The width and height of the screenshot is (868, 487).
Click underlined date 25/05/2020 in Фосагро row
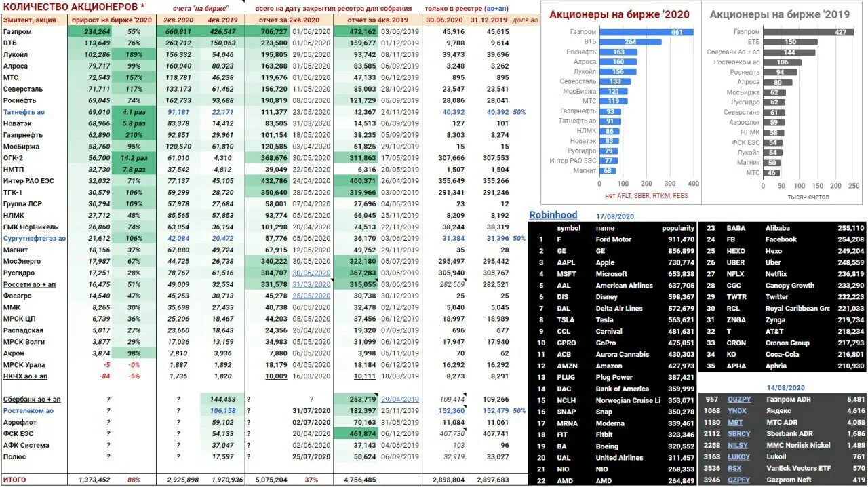[311, 296]
